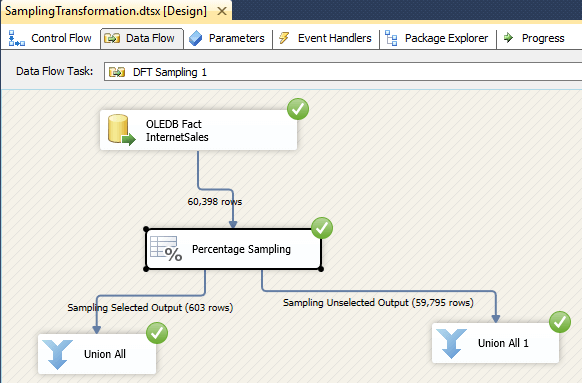
Task: Close the SamplingTransformation.dtsx design tab
Action: pyautogui.click(x=222, y=11)
